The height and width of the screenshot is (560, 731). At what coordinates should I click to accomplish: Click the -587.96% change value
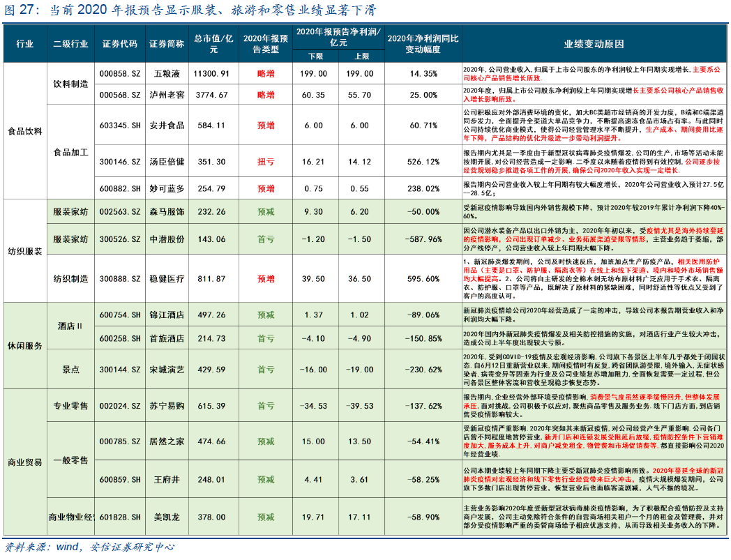point(423,239)
